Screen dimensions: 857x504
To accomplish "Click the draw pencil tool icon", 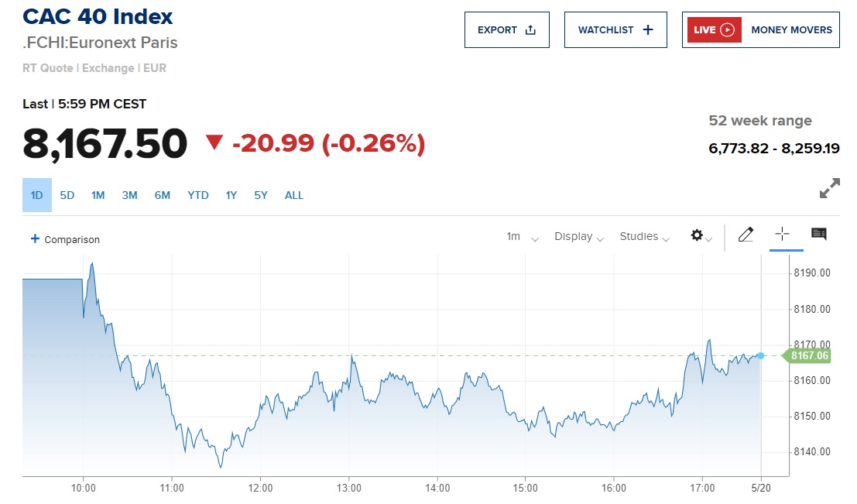I will point(746,235).
